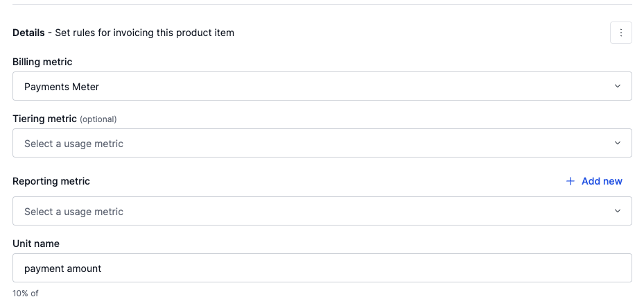Click the Billing metric label
This screenshot has width=644, height=306.
click(x=42, y=62)
